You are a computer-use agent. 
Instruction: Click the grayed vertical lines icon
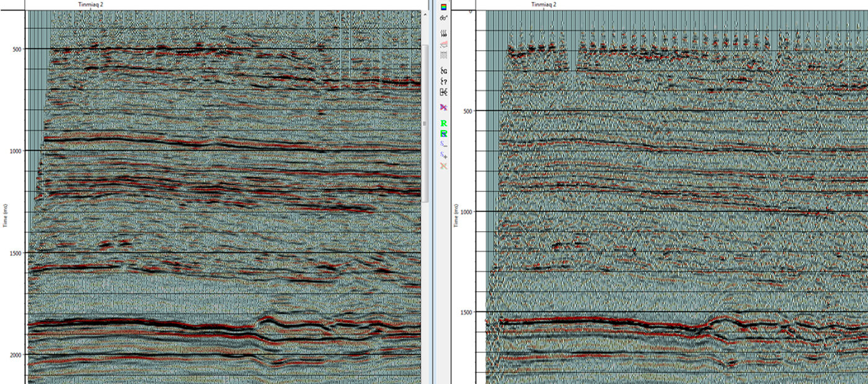pos(444,55)
